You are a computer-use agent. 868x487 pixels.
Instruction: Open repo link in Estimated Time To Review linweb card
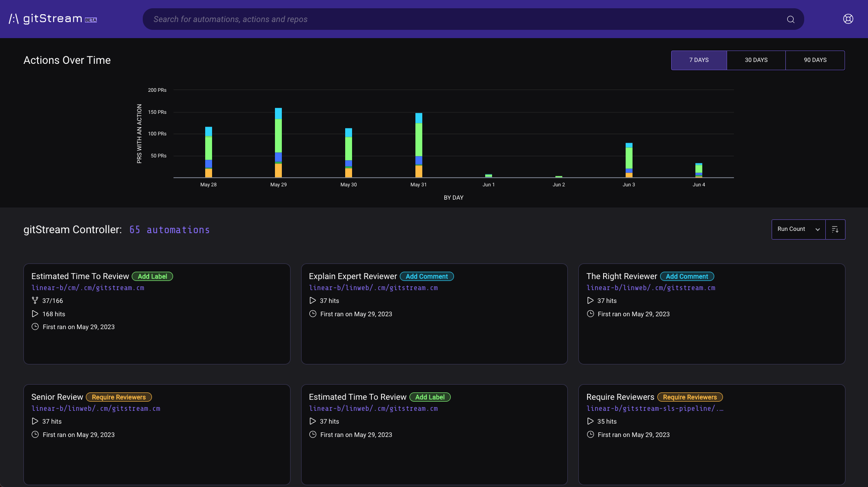pyautogui.click(x=373, y=409)
